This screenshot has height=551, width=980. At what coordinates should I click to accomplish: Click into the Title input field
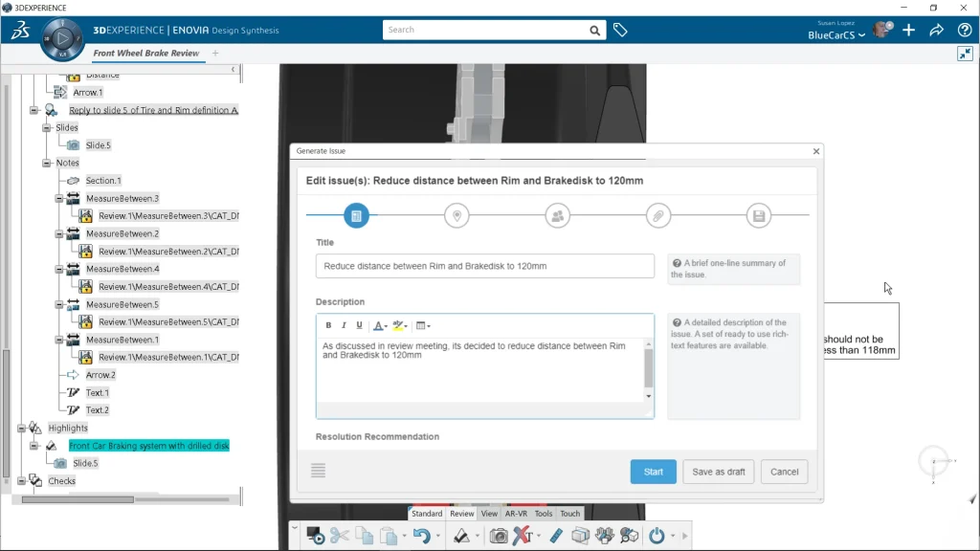click(484, 266)
